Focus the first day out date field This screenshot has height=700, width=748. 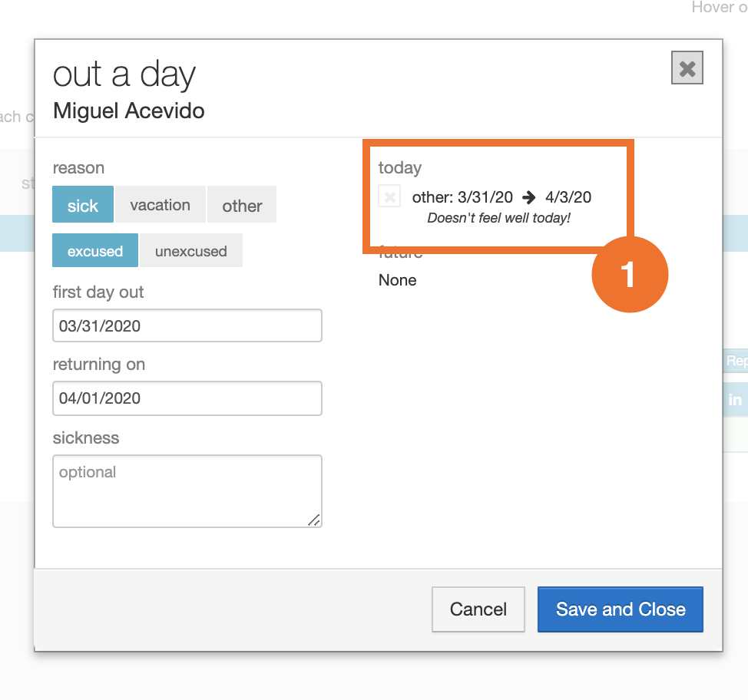(187, 325)
